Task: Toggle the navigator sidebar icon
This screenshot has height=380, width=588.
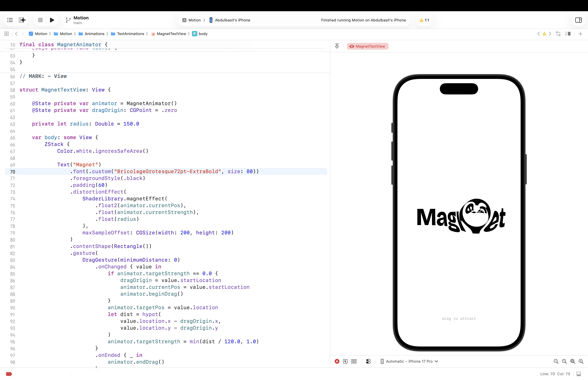Action: 10,20
